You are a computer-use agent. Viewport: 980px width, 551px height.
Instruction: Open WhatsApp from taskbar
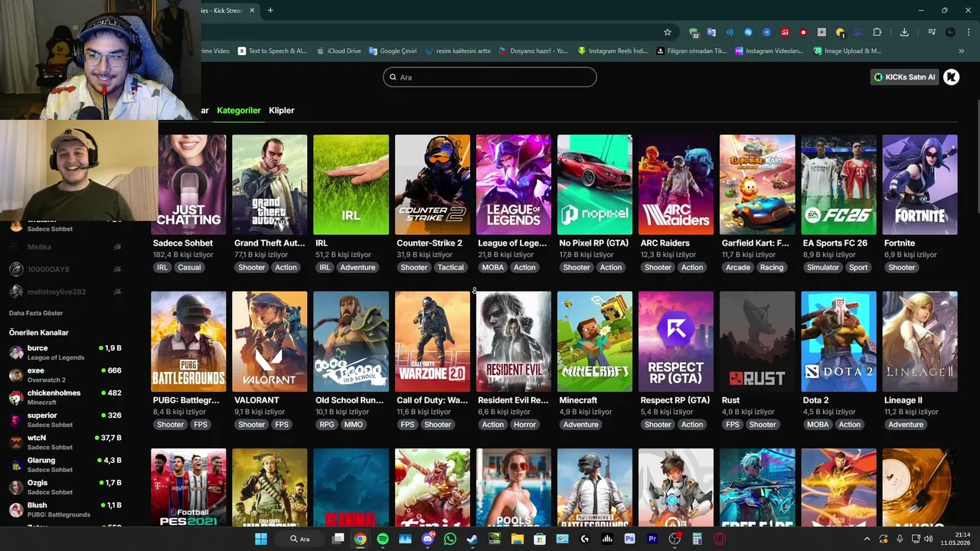(450, 539)
